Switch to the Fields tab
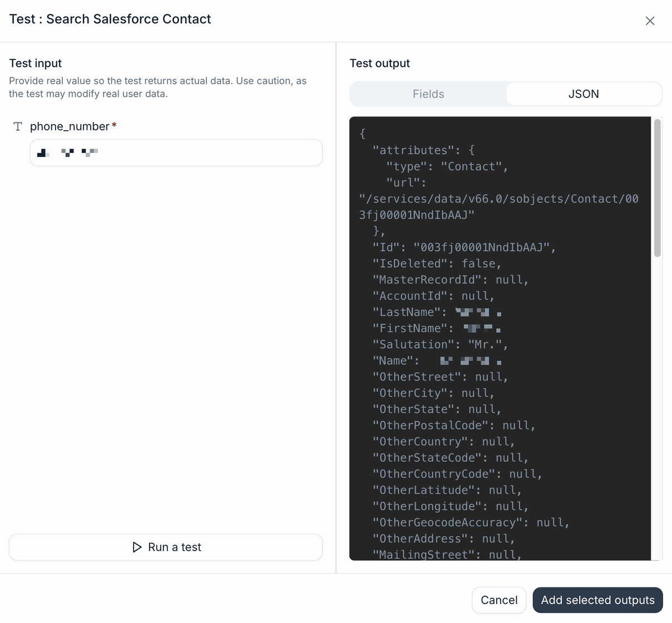 428,94
